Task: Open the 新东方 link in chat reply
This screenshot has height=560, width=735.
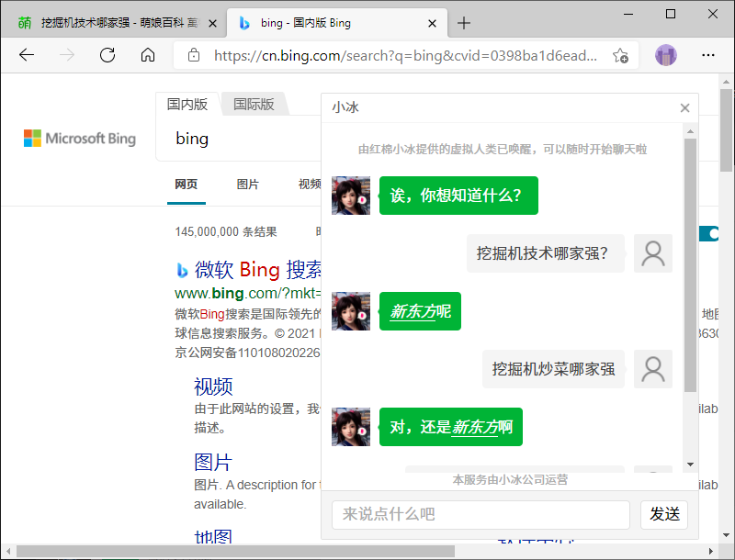Action: tap(413, 311)
